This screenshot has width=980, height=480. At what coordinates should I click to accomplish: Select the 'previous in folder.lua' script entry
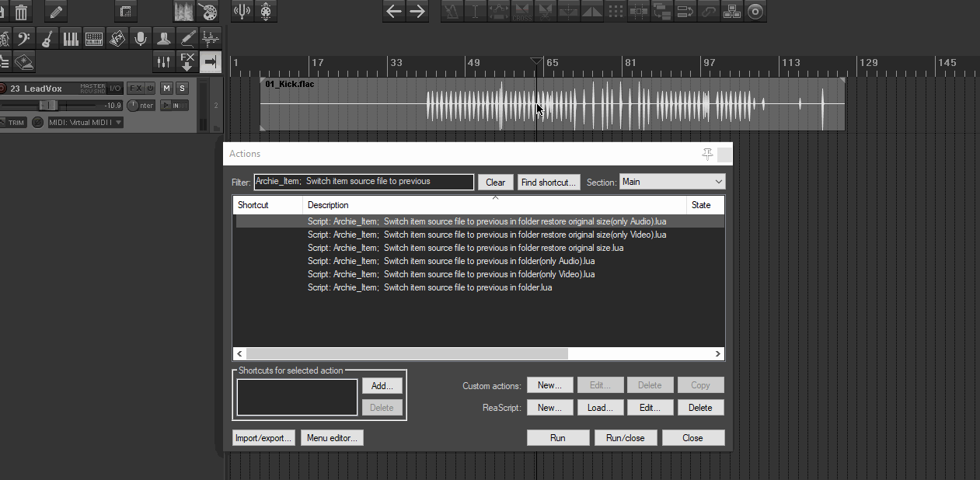[x=430, y=287]
